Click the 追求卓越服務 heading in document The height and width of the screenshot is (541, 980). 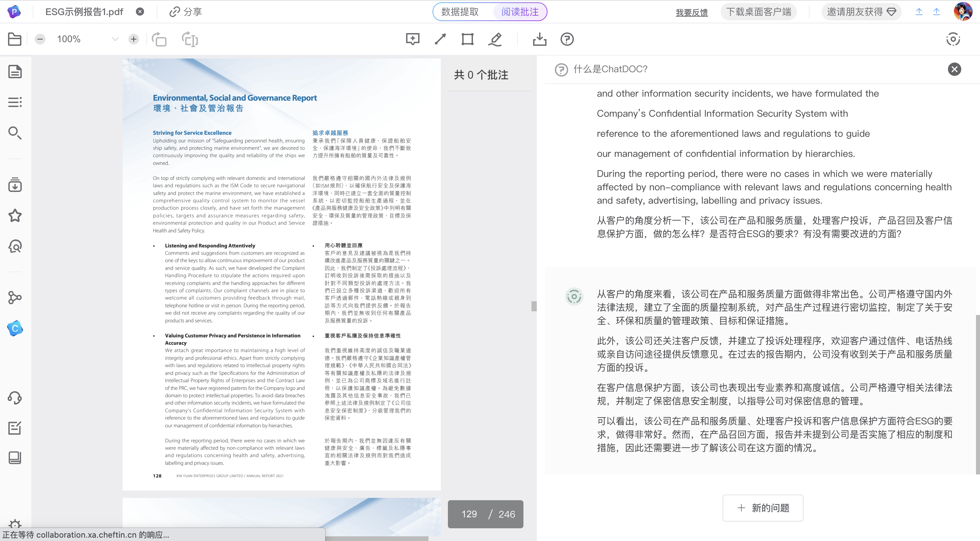pyautogui.click(x=330, y=133)
